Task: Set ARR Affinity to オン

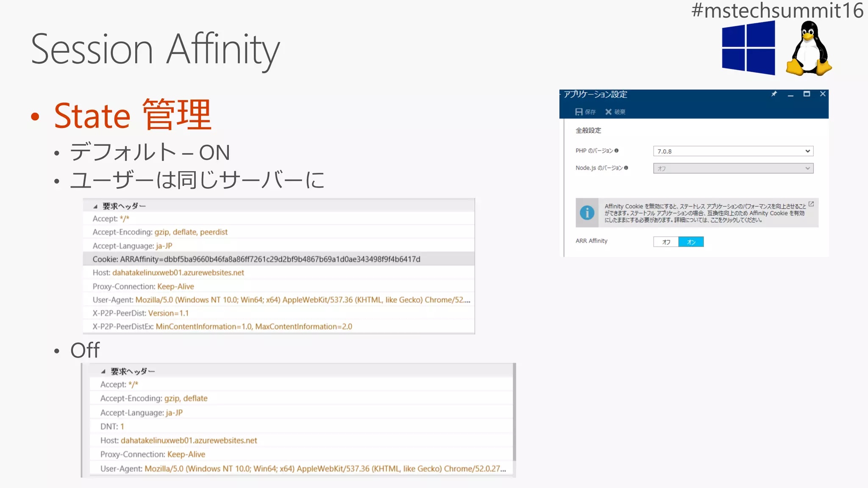Action: 691,242
